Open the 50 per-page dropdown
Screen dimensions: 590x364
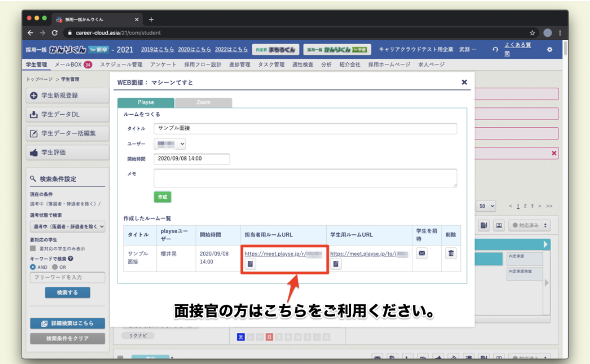(x=486, y=206)
